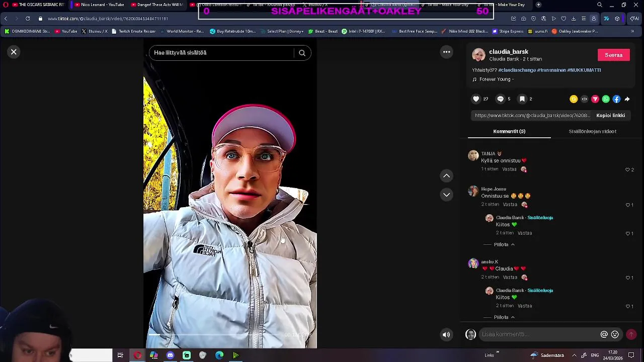The height and width of the screenshot is (362, 644).
Task: Open comments via speech bubble icon
Action: click(x=500, y=99)
